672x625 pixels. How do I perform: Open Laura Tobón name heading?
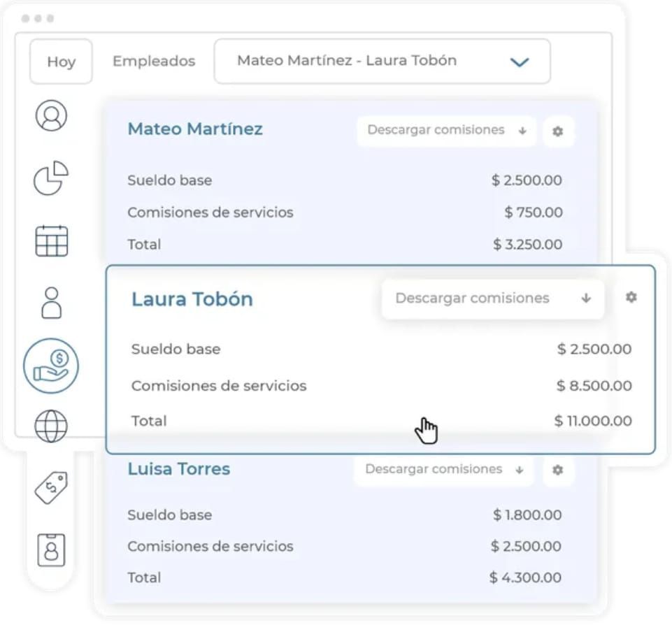tap(192, 299)
